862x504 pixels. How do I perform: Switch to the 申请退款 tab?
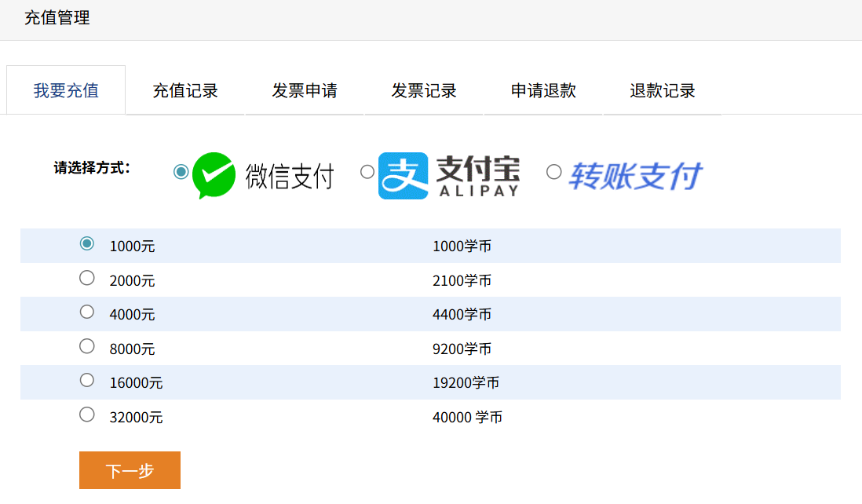tap(543, 90)
